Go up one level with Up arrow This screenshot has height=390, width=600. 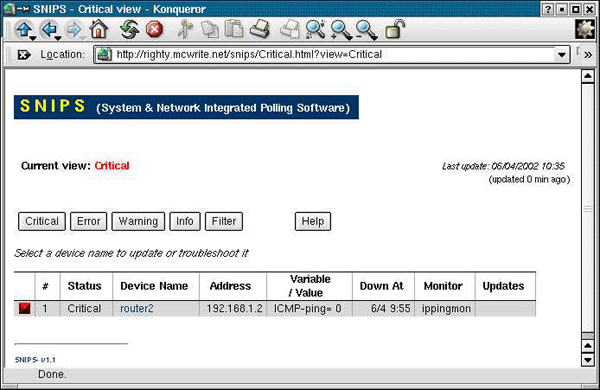(x=24, y=29)
